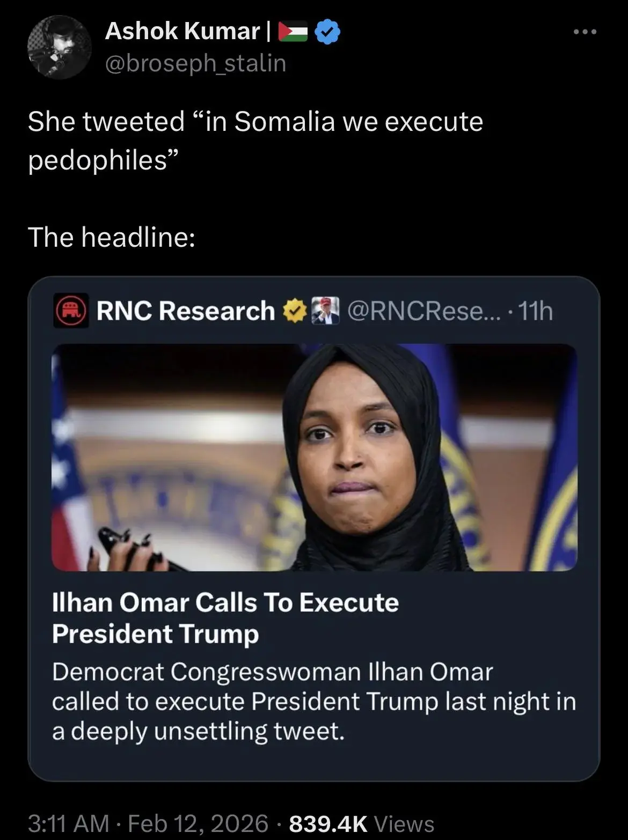The image size is (628, 840).
Task: Open the three-dot more options menu
Action: [x=585, y=33]
